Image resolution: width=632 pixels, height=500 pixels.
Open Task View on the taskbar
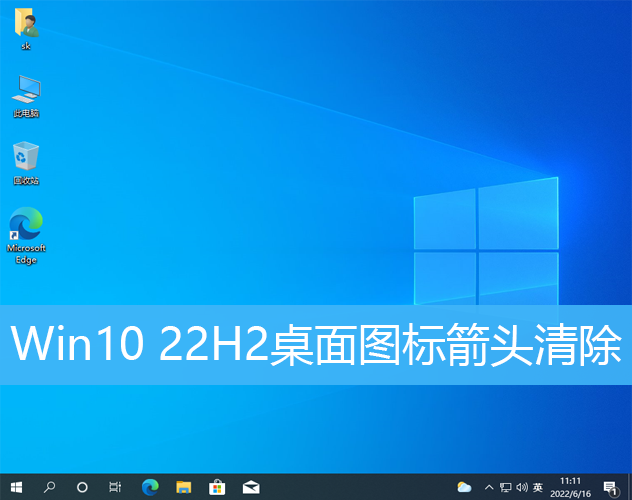(x=115, y=487)
